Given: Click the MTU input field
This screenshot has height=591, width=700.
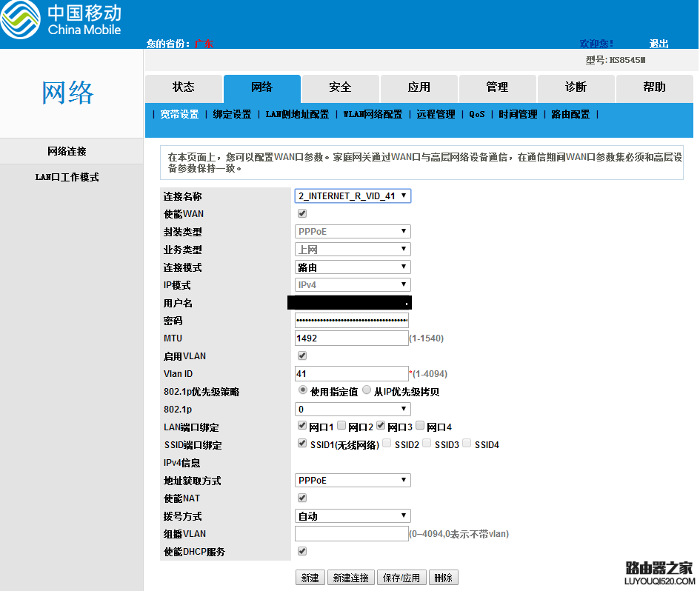Looking at the screenshot, I should pos(351,338).
